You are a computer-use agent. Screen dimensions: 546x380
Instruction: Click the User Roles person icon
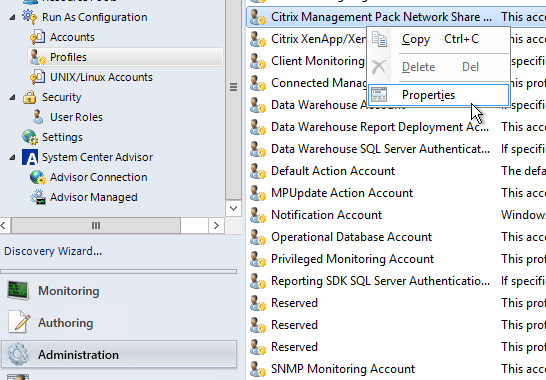pyautogui.click(x=38, y=117)
